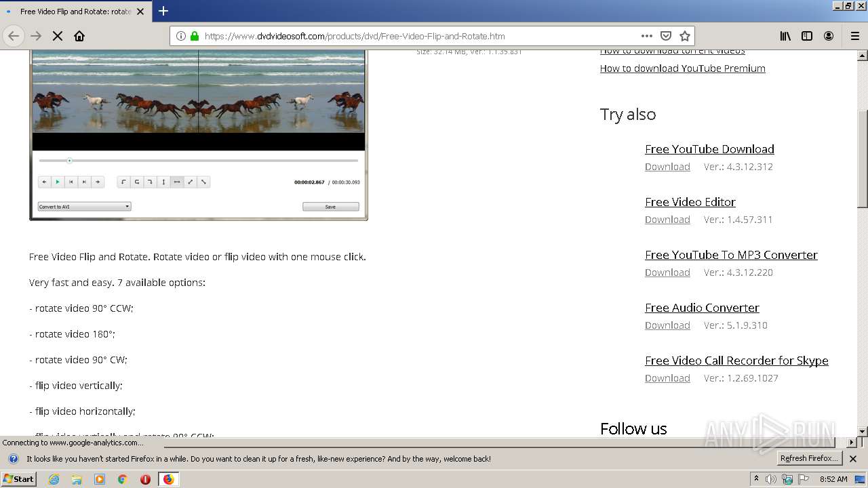Open How to download YouTube Premium link

coord(682,68)
